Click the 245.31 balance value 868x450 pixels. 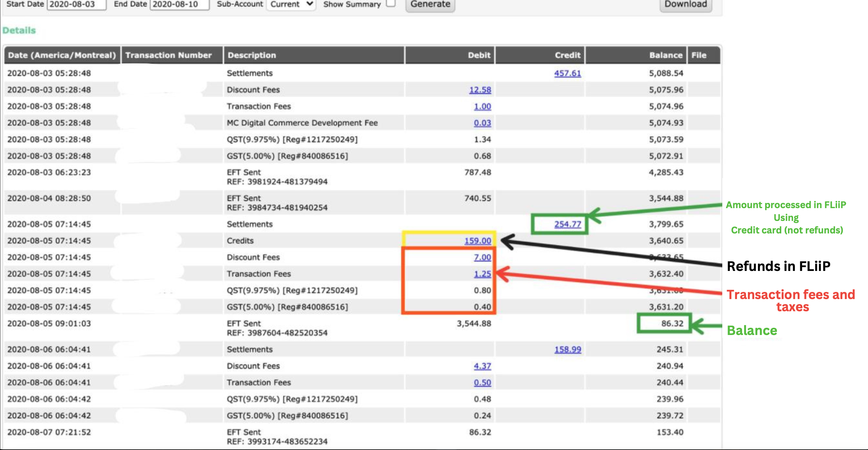[670, 349]
